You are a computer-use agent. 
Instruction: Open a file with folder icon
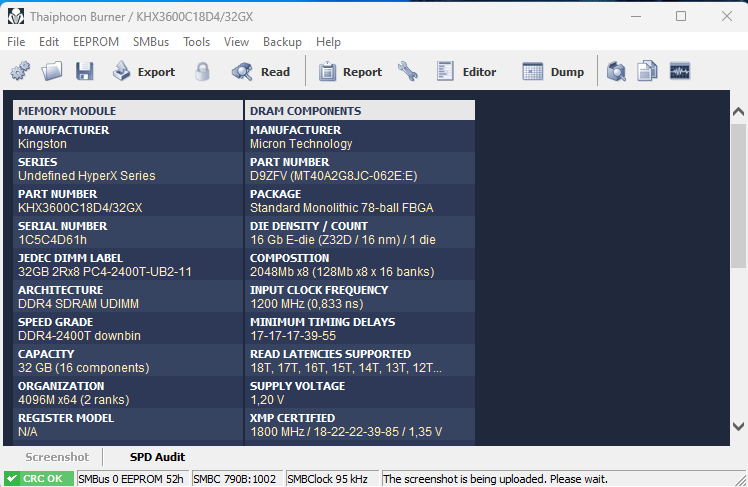[52, 72]
